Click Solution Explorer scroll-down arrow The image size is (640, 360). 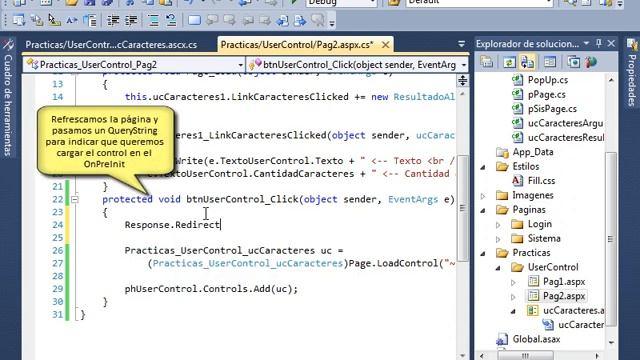[611, 342]
